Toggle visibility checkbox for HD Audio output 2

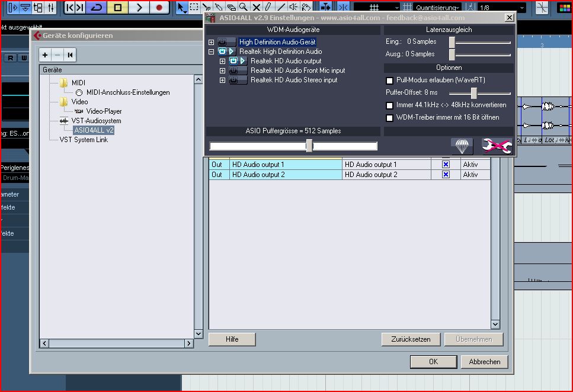pos(446,175)
